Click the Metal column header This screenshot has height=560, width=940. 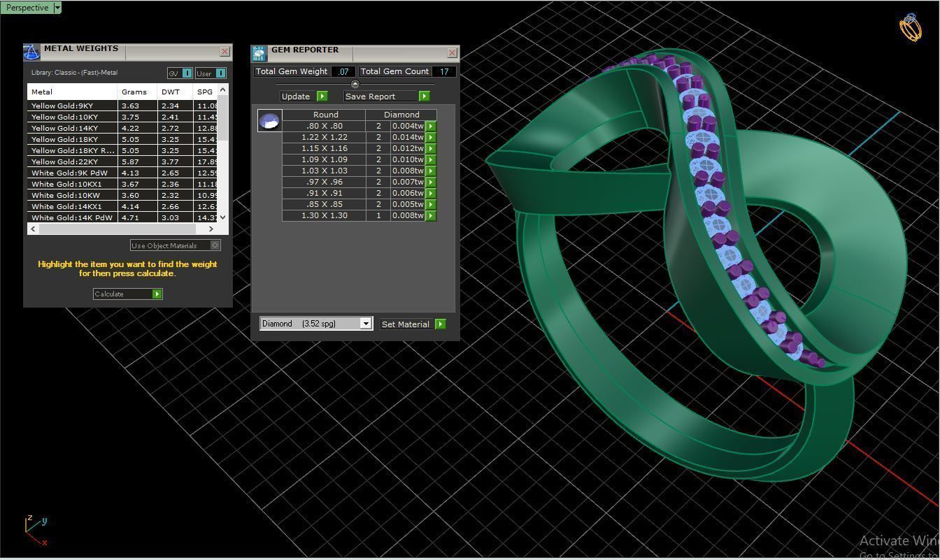72,92
